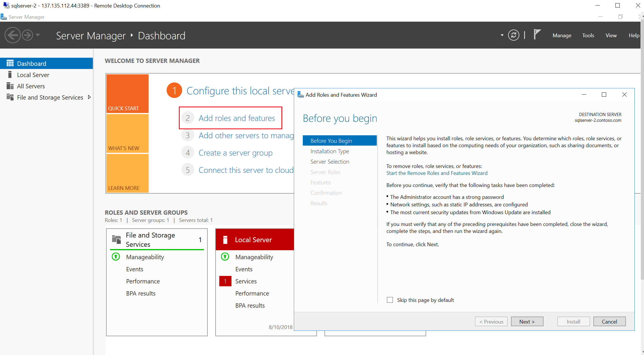
Task: Open the Manage menu
Action: click(562, 35)
